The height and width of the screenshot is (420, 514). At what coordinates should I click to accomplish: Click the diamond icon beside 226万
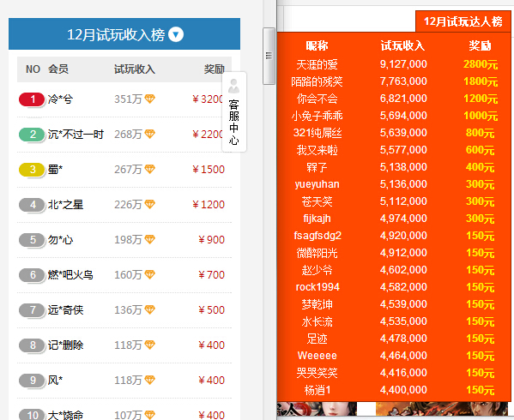click(x=150, y=204)
